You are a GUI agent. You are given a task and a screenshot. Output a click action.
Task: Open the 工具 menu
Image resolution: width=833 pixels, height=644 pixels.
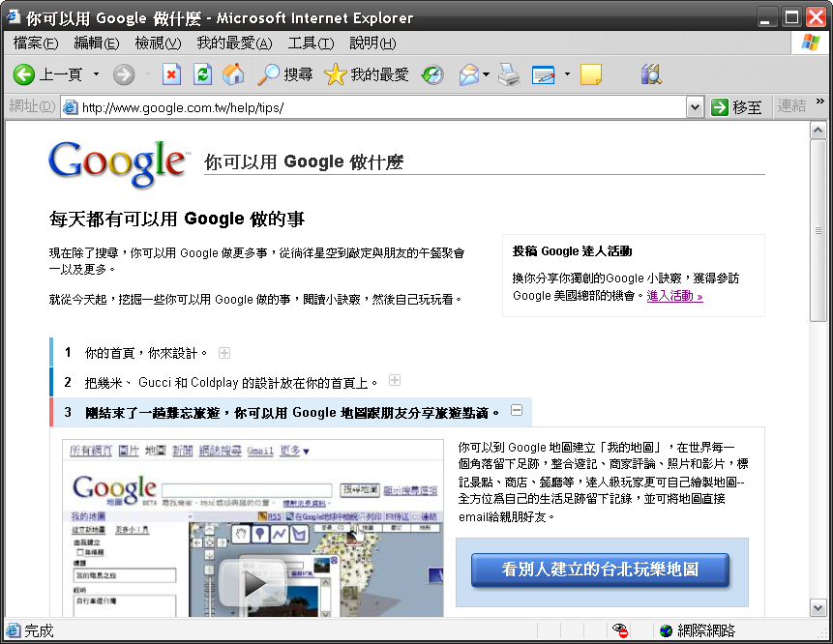[311, 43]
